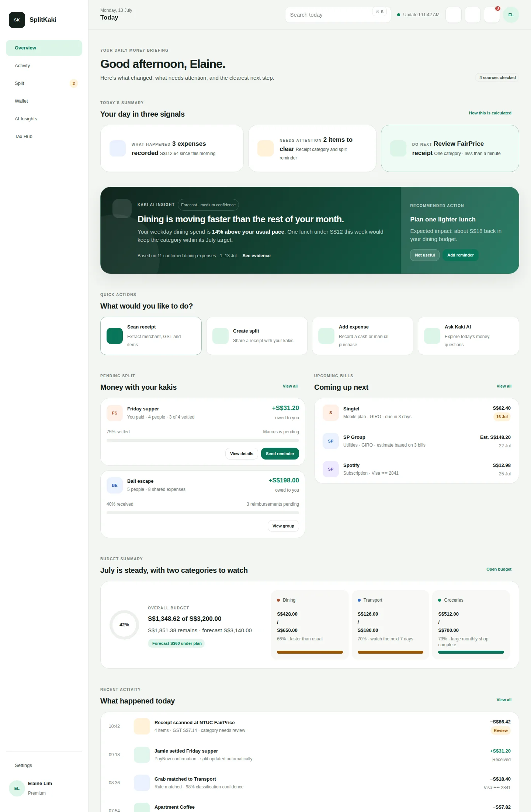The width and height of the screenshot is (531, 812).
Task: Click the 42% overall budget ring
Action: [124, 625]
